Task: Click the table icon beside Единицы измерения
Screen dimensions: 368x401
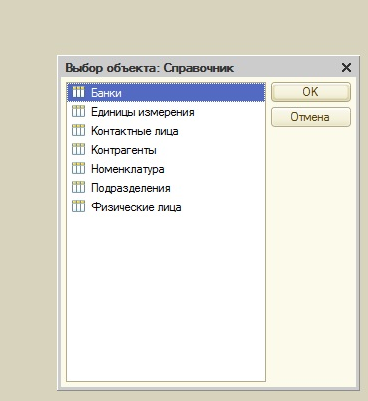Action: click(x=78, y=111)
